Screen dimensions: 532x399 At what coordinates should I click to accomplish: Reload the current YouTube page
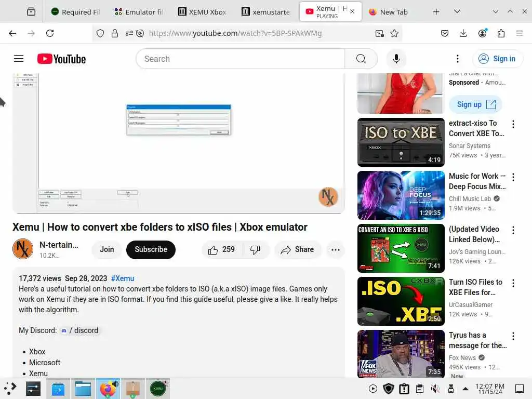[x=50, y=33]
